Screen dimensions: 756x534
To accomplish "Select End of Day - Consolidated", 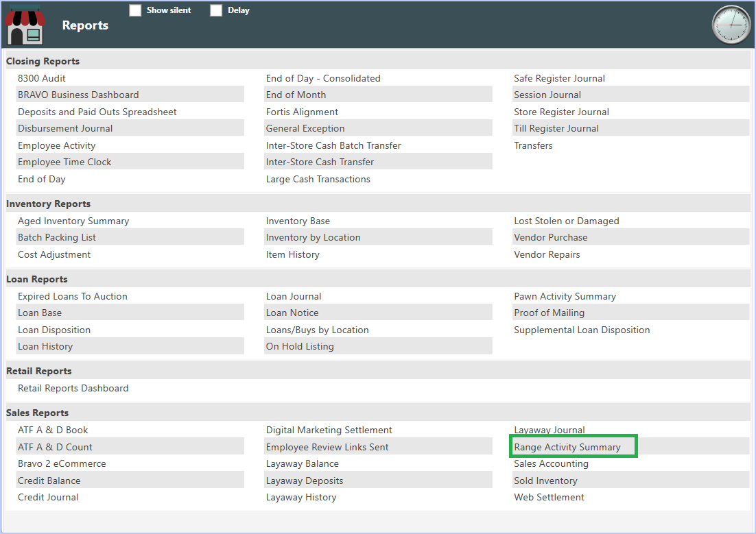I will [x=323, y=78].
